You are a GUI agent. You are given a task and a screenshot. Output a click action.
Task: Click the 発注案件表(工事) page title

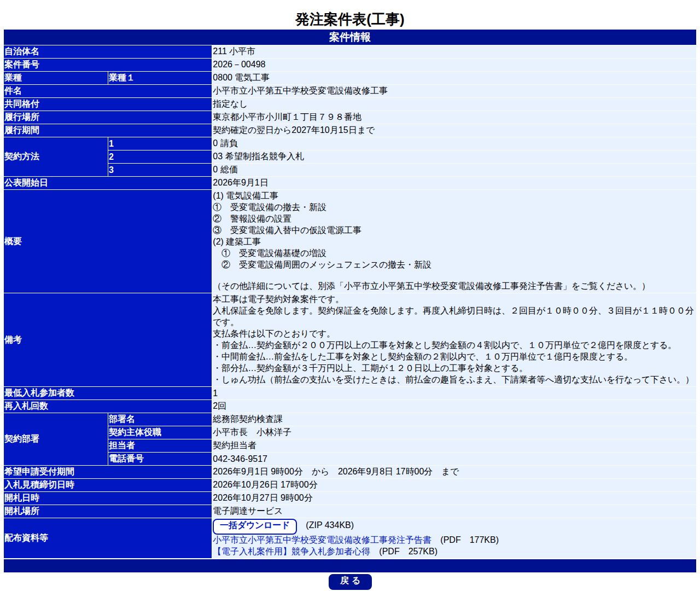point(350,19)
